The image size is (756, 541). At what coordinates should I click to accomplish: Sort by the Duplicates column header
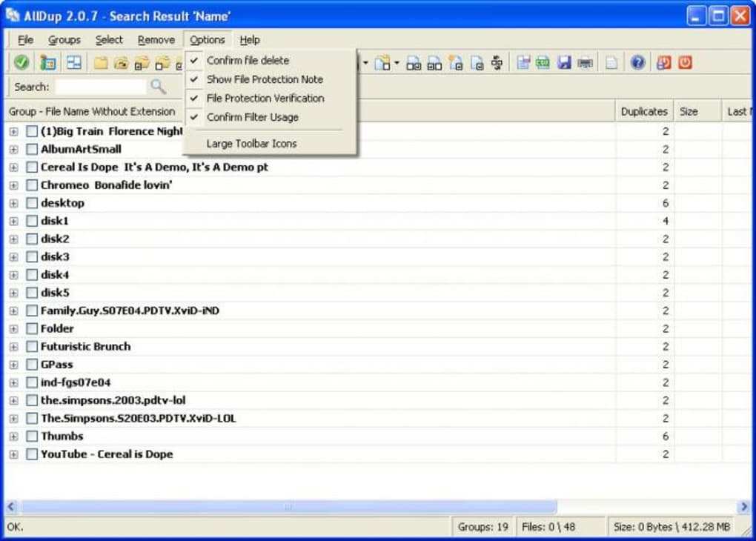coord(643,111)
